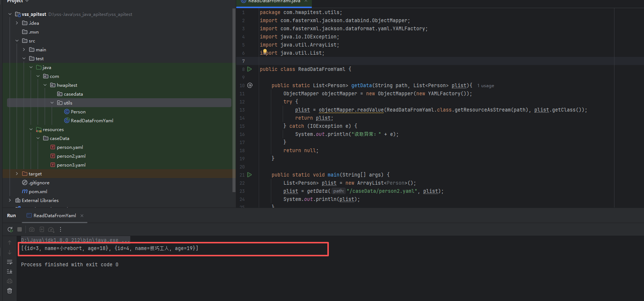Click the 'path:' parameter hint at line 23

(x=338, y=191)
